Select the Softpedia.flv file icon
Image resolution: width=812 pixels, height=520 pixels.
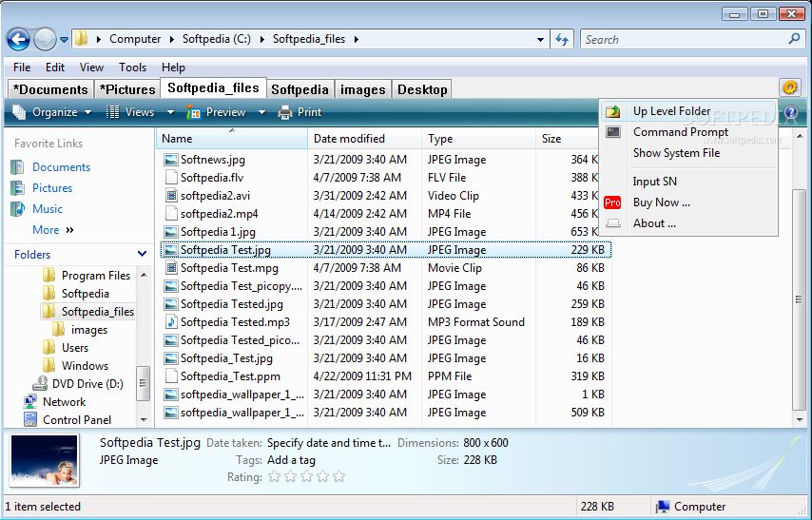coord(171,178)
